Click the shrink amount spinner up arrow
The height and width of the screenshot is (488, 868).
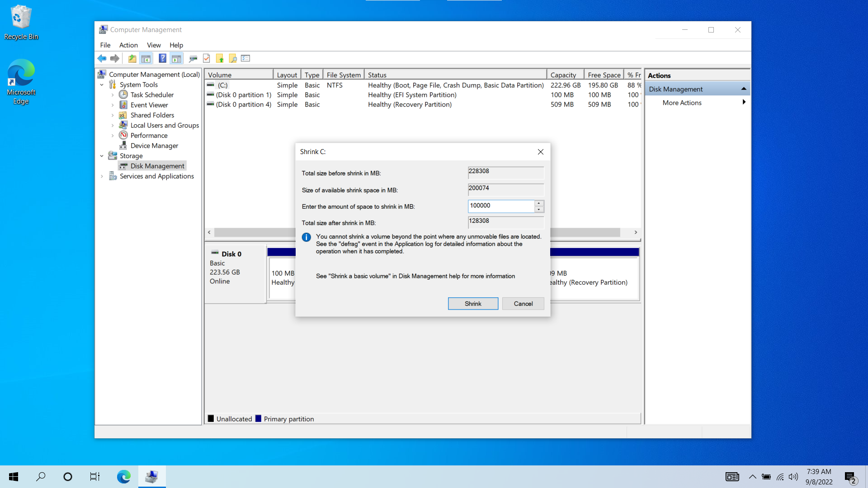539,203
